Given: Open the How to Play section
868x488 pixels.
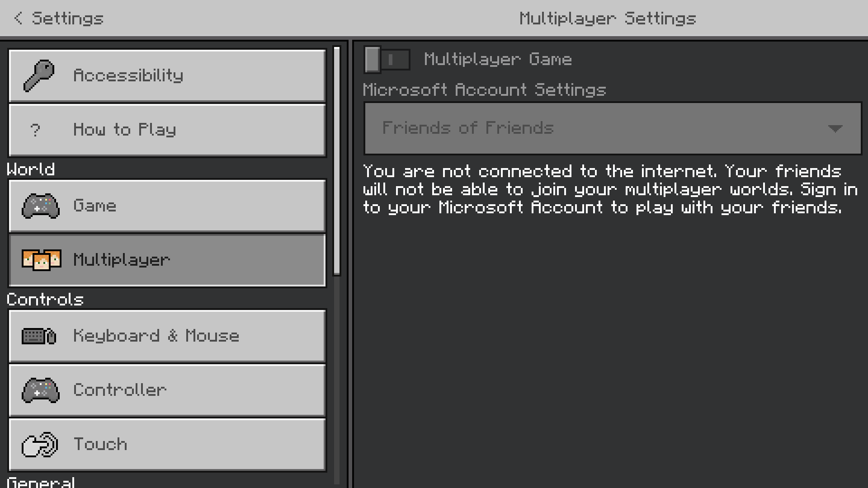Looking at the screenshot, I should (x=167, y=130).
